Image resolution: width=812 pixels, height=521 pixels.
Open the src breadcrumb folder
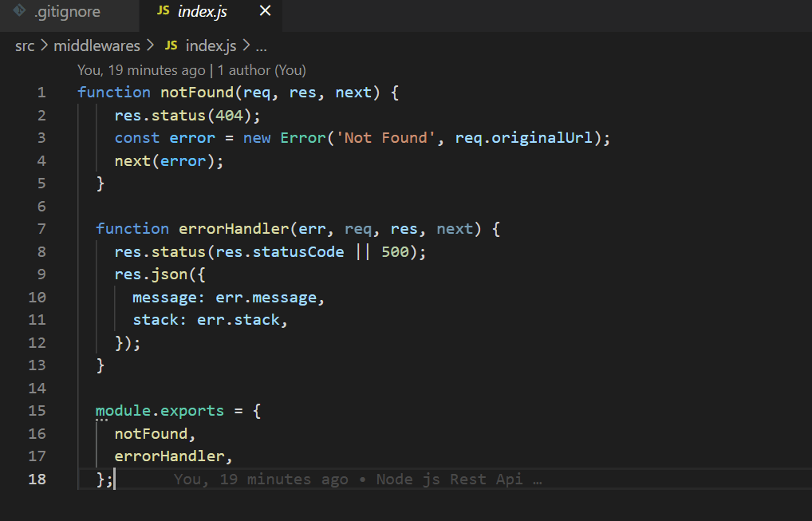click(x=25, y=46)
